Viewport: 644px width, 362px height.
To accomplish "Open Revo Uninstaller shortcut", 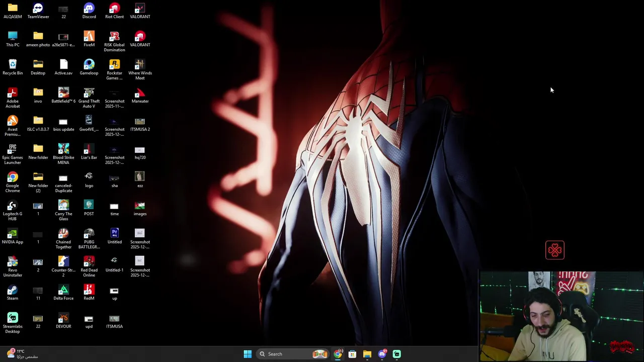I will click(13, 267).
